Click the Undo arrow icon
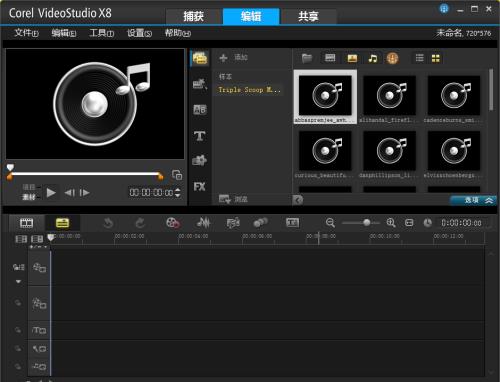Viewport: 500px width, 382px height. [x=108, y=223]
